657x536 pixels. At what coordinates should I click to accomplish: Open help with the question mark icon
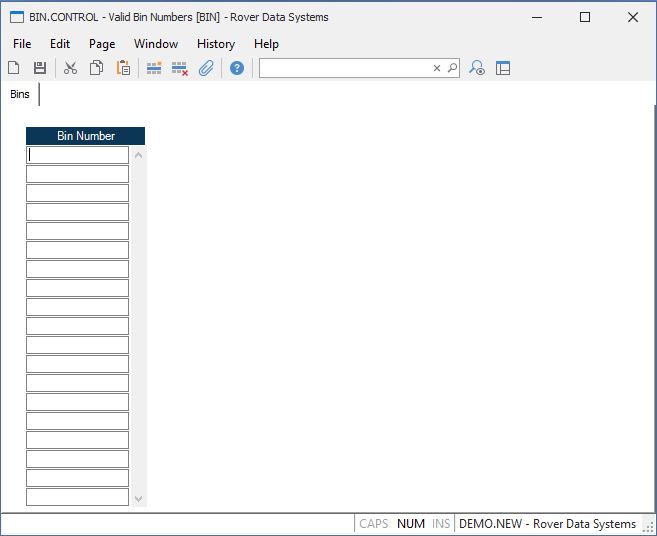(x=237, y=68)
